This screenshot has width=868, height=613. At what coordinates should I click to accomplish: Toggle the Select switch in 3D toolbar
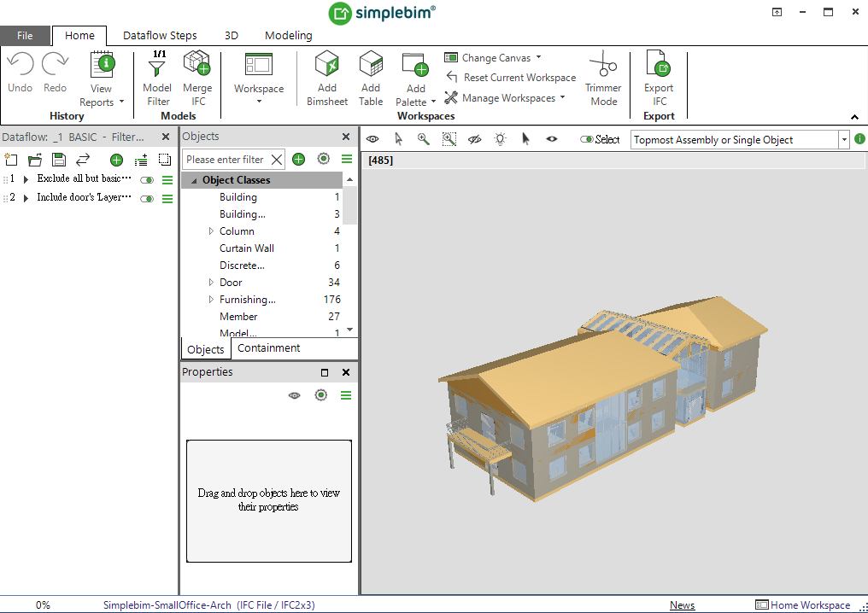pos(587,139)
